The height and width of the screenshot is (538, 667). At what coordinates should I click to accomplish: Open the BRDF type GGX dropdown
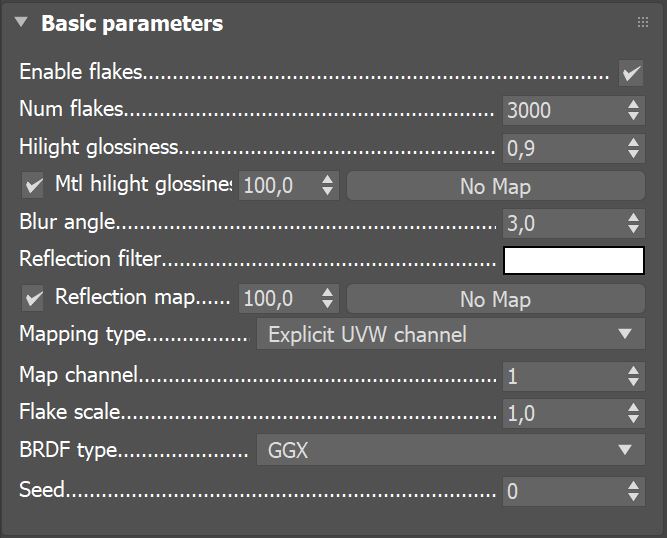pyautogui.click(x=451, y=450)
